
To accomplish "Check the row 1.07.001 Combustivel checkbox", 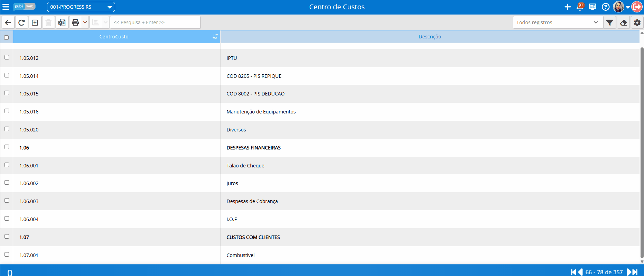I will [7, 255].
